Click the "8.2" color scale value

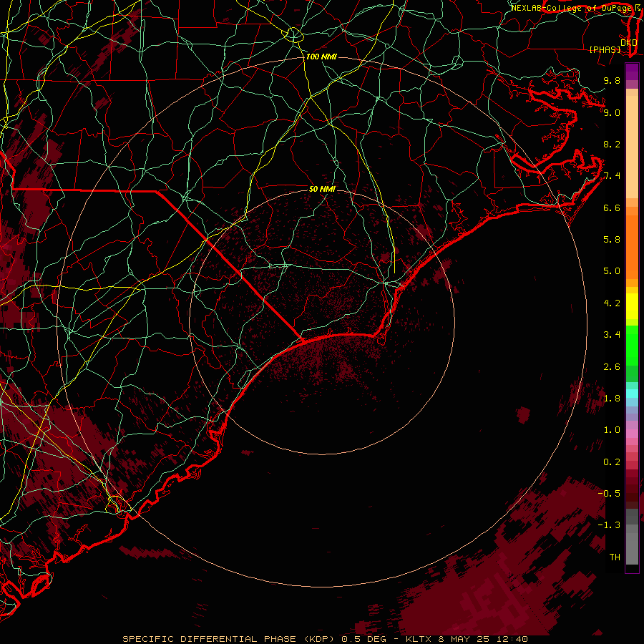click(612, 144)
